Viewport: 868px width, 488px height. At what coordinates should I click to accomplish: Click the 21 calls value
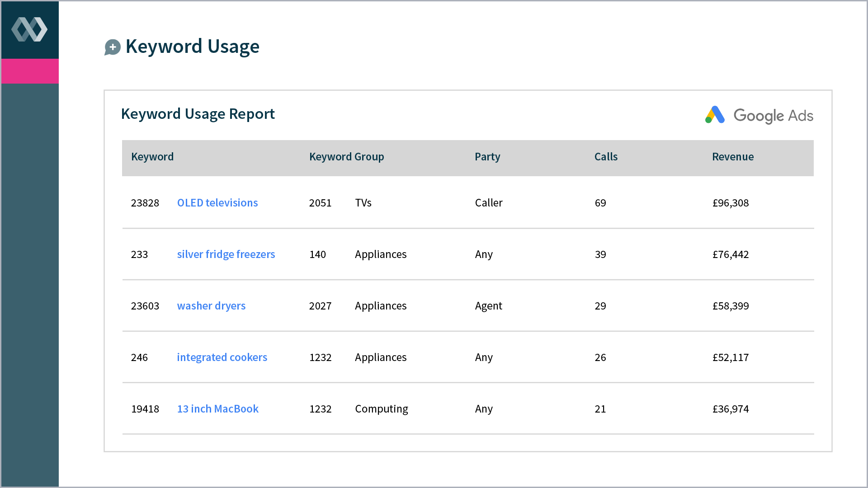click(x=600, y=409)
